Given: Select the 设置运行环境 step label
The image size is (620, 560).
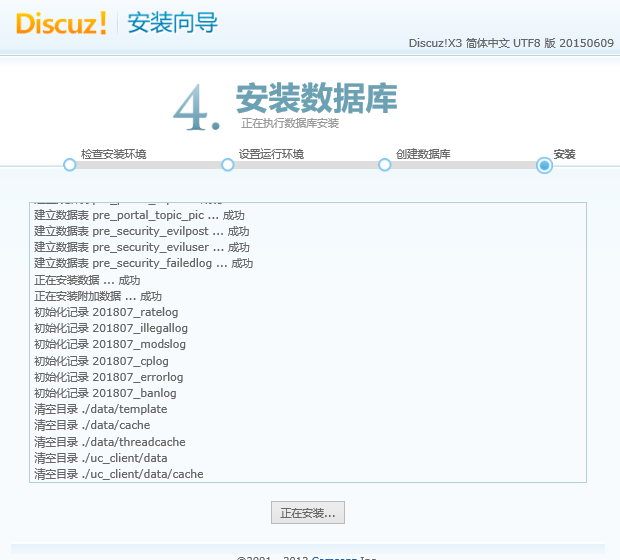Looking at the screenshot, I should click(x=271, y=154).
